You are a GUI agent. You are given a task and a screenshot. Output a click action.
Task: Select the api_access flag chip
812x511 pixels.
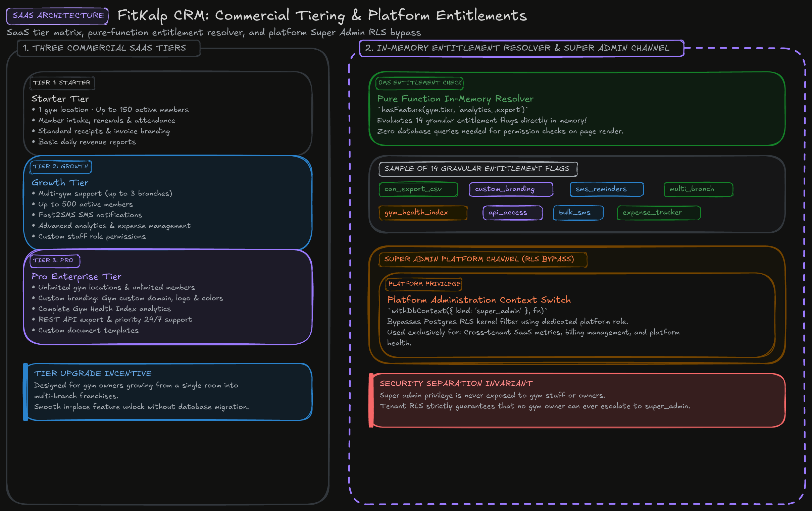click(513, 213)
